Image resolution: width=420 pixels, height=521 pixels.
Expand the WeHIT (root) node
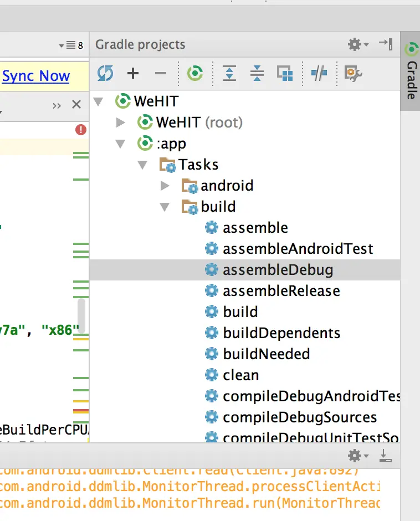(x=120, y=122)
